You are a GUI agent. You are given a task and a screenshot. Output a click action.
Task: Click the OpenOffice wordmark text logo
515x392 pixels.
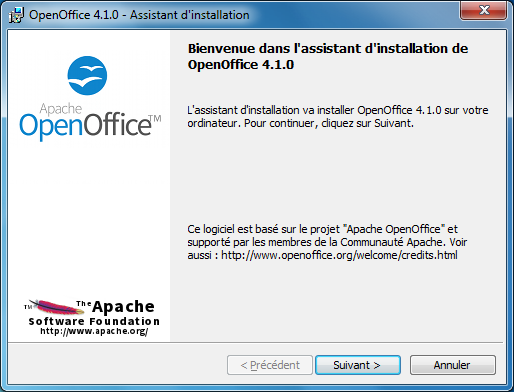85,126
